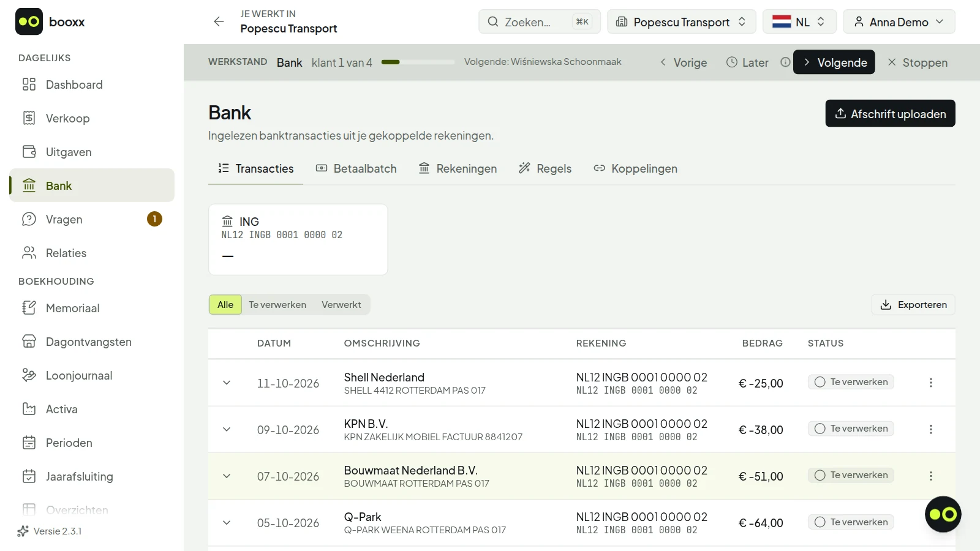Open Vragen with one notification
980x551 pixels.
(x=92, y=219)
